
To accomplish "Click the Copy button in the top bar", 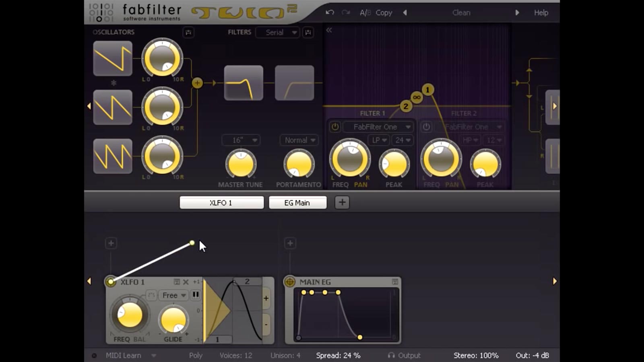I will click(384, 12).
